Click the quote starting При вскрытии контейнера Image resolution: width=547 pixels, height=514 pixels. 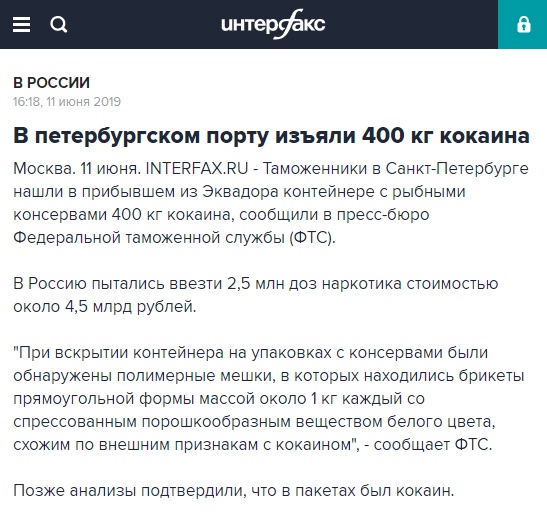tap(269, 398)
